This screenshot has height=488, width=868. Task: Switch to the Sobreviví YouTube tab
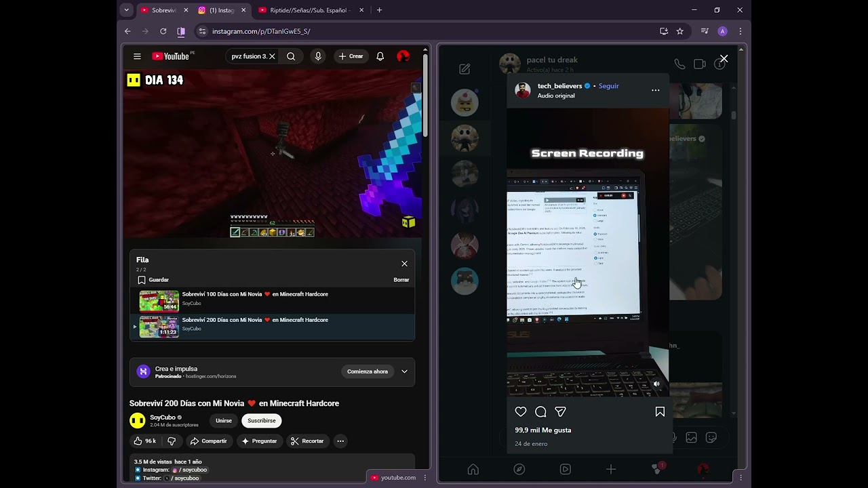pyautogui.click(x=164, y=10)
